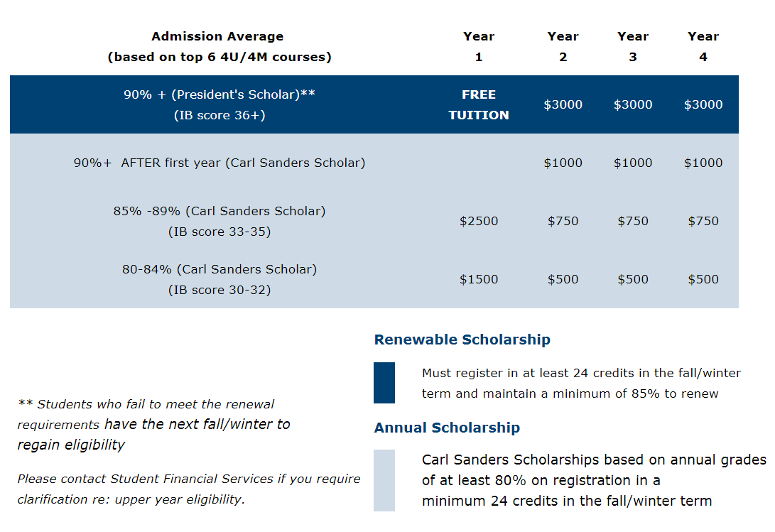Click the IB score 33-35 text

219,232
